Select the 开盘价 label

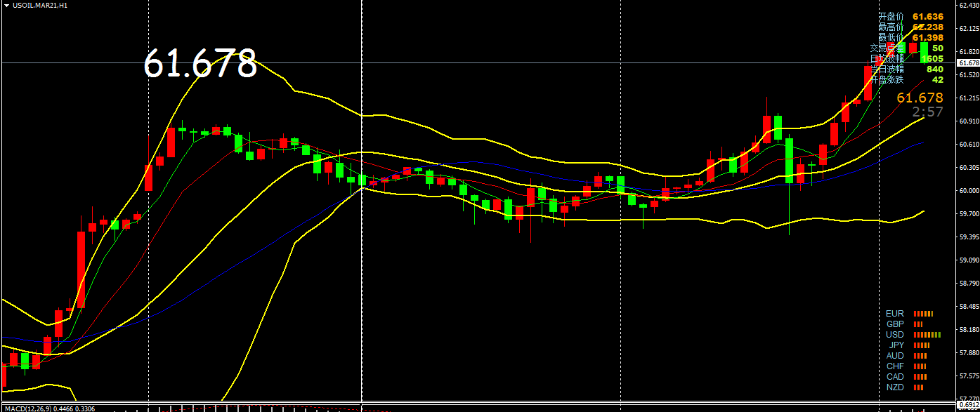tap(891, 16)
